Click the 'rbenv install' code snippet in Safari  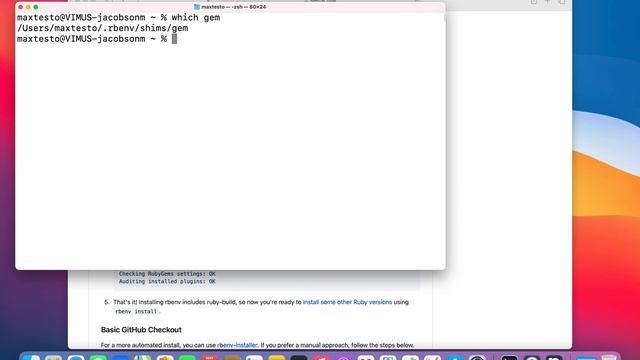tap(136, 311)
